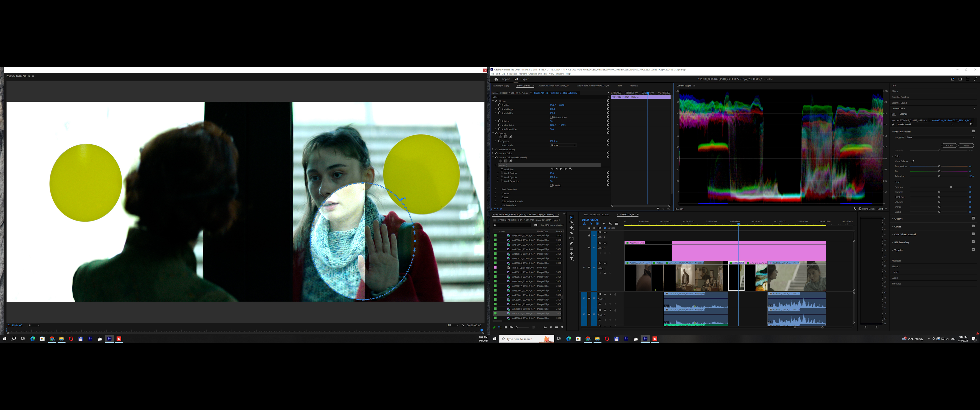The height and width of the screenshot is (410, 980).
Task: Click the White Balance eyedropper in Lumetri Color
Action: tap(913, 162)
